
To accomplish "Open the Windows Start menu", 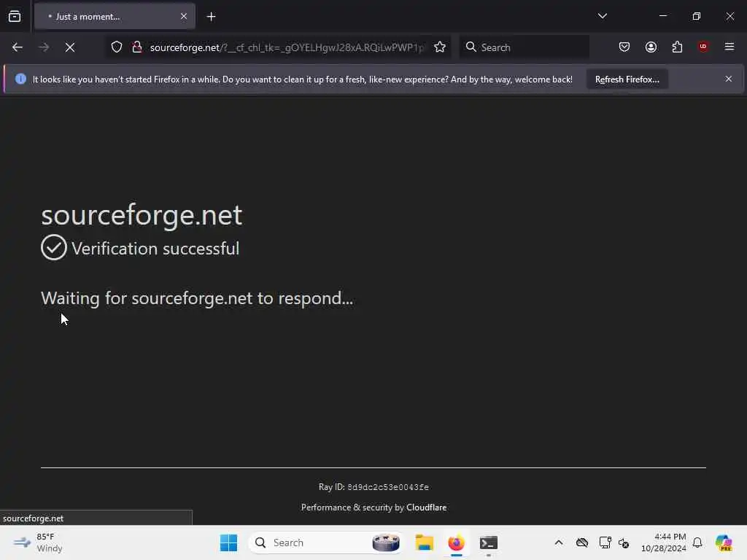I will click(x=228, y=542).
